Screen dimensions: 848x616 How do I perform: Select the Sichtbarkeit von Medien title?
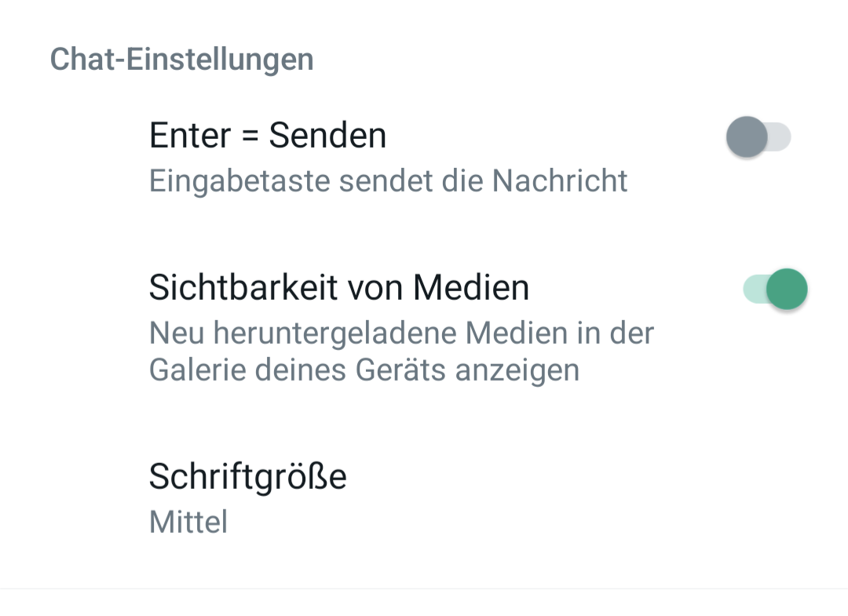pos(339,287)
